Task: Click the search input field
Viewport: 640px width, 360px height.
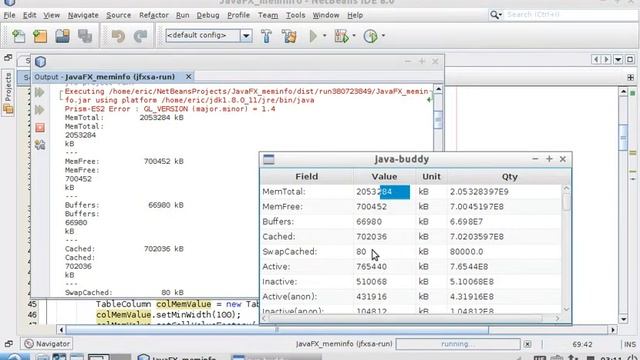Action: coord(571,15)
